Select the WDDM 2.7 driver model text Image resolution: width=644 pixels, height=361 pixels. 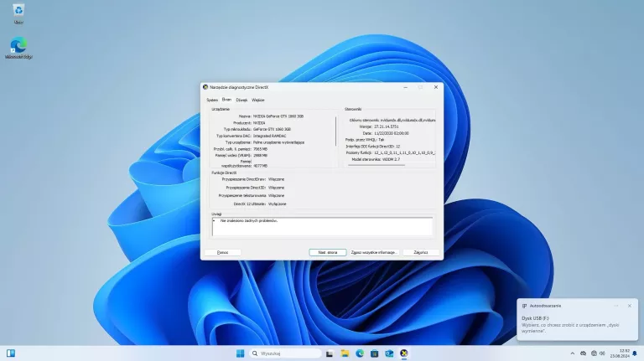(391, 159)
